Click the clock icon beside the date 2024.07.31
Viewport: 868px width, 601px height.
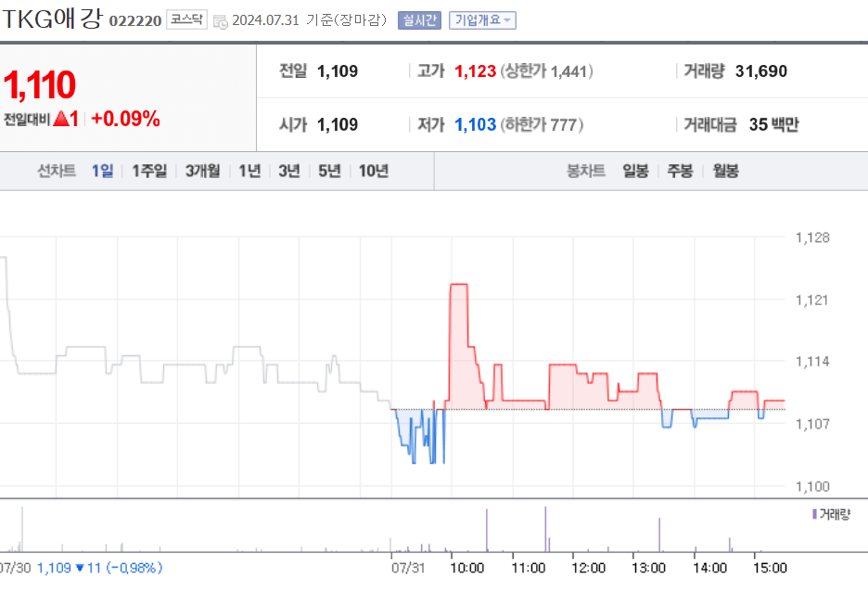click(220, 19)
